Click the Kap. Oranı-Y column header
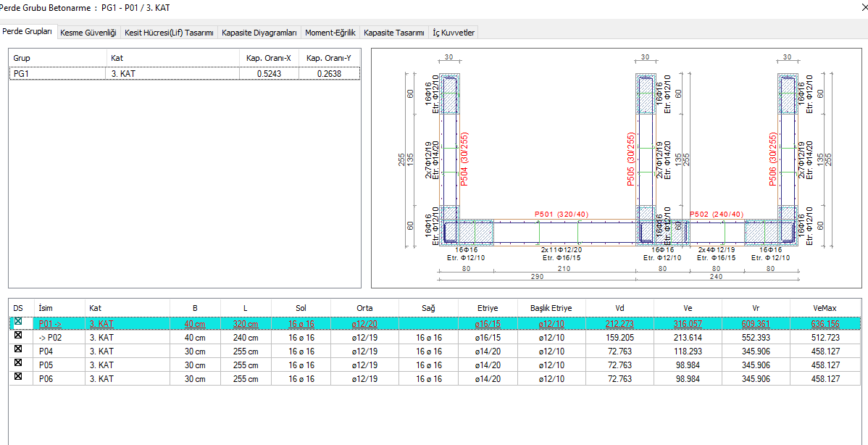The image size is (868, 445). [330, 57]
